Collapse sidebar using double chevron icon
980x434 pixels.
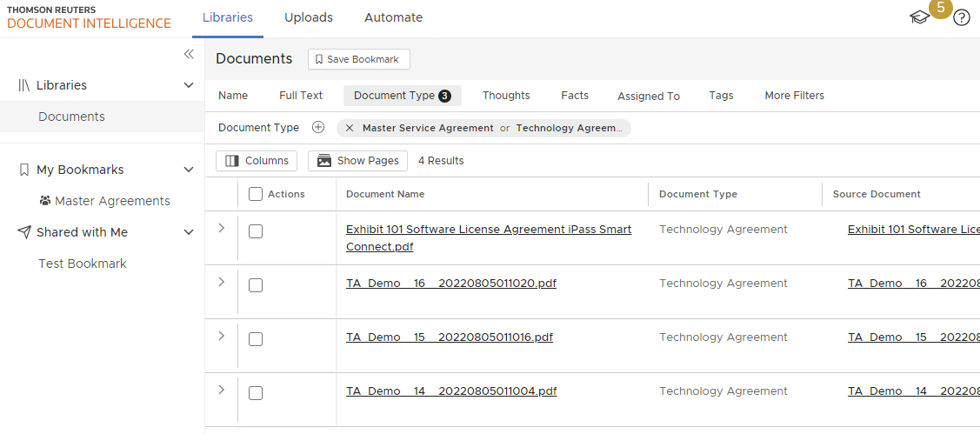[x=189, y=54]
